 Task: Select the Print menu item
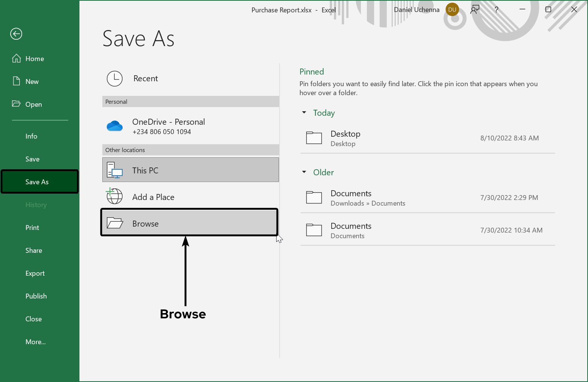[x=32, y=228]
